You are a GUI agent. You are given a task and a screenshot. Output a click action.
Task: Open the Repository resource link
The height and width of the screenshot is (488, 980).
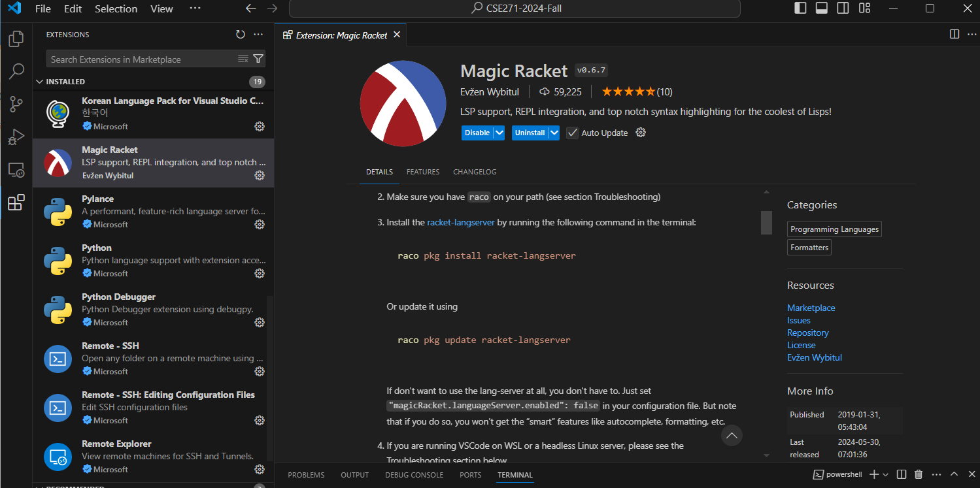[808, 333]
